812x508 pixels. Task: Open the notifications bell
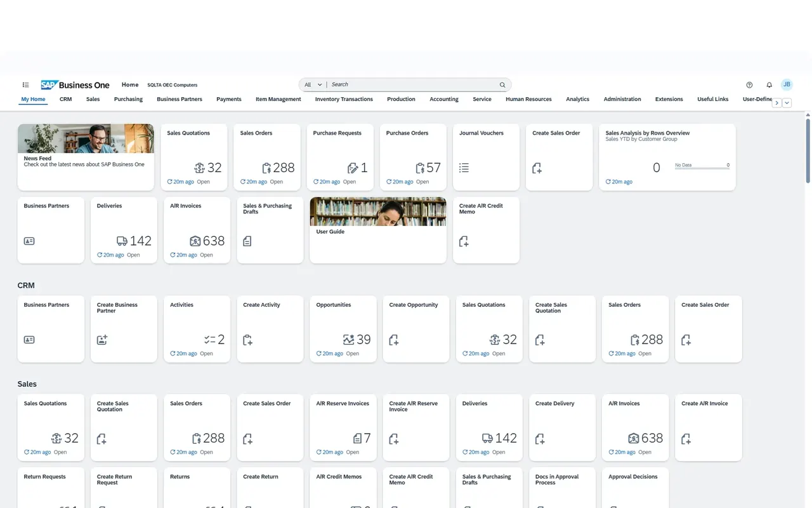click(769, 85)
